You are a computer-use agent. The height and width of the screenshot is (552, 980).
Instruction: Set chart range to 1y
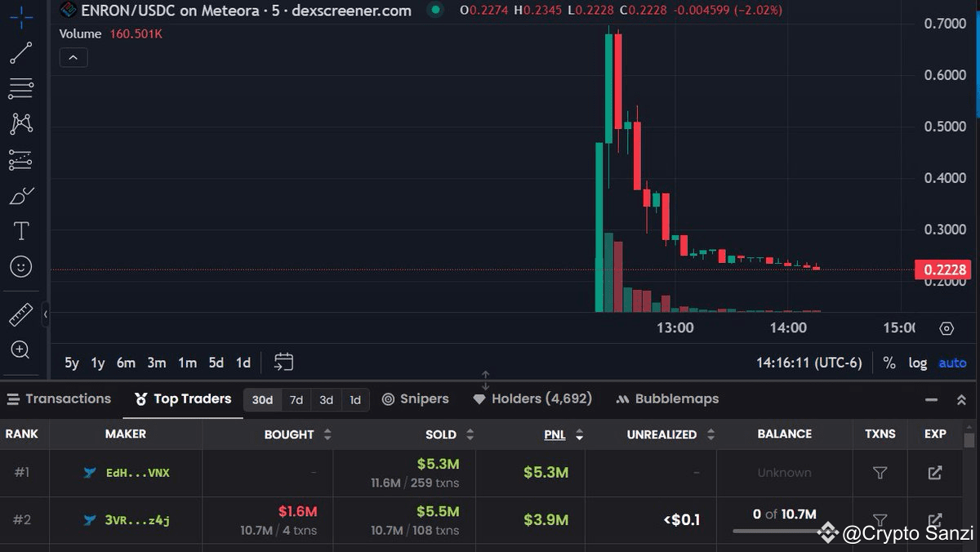coord(98,363)
